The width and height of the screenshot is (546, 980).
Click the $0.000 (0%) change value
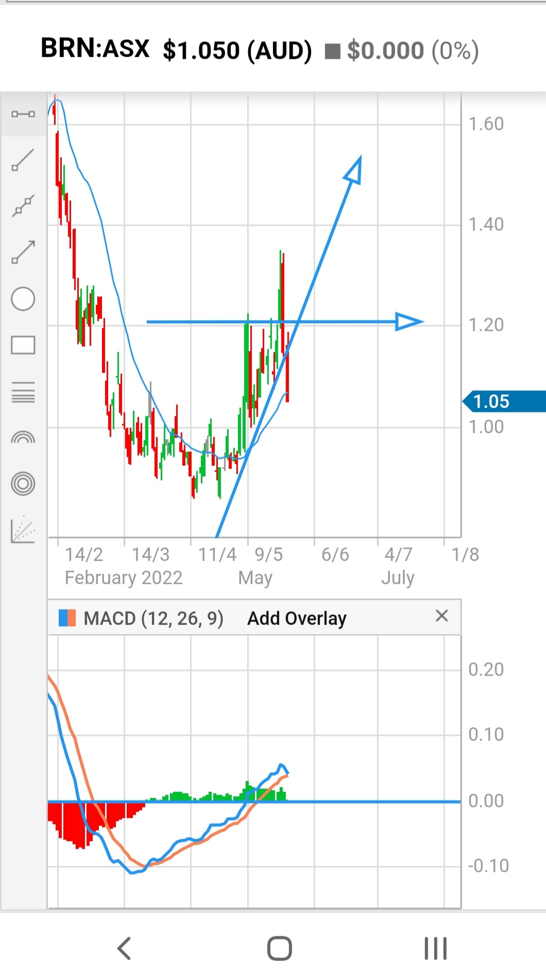pos(413,50)
